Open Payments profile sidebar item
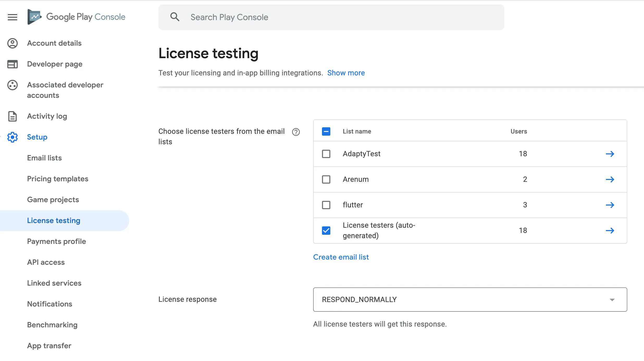Image resolution: width=644 pixels, height=361 pixels. click(56, 242)
